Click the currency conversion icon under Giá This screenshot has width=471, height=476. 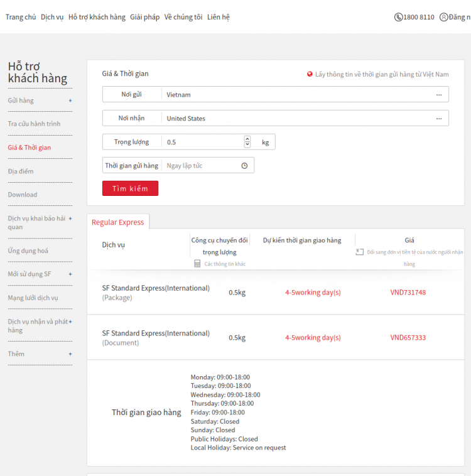[x=360, y=252]
